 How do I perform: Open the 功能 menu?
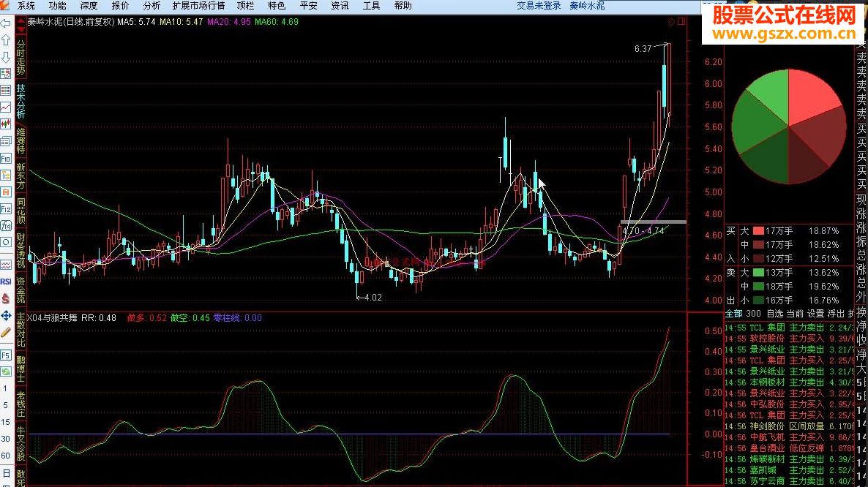[58, 6]
